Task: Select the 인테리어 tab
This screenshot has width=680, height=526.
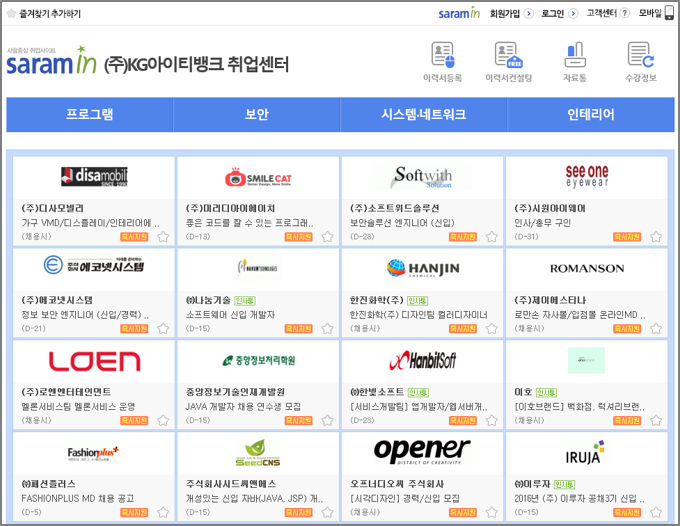Action: (591, 114)
